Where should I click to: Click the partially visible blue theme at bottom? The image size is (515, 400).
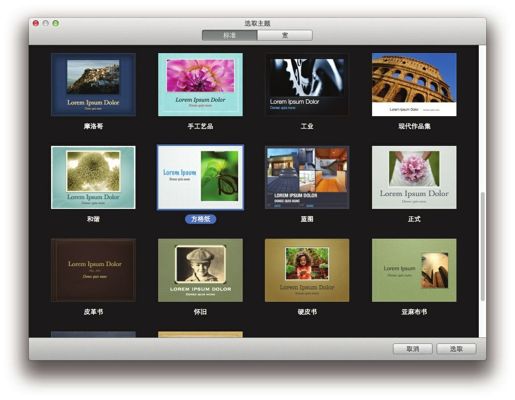(x=93, y=334)
